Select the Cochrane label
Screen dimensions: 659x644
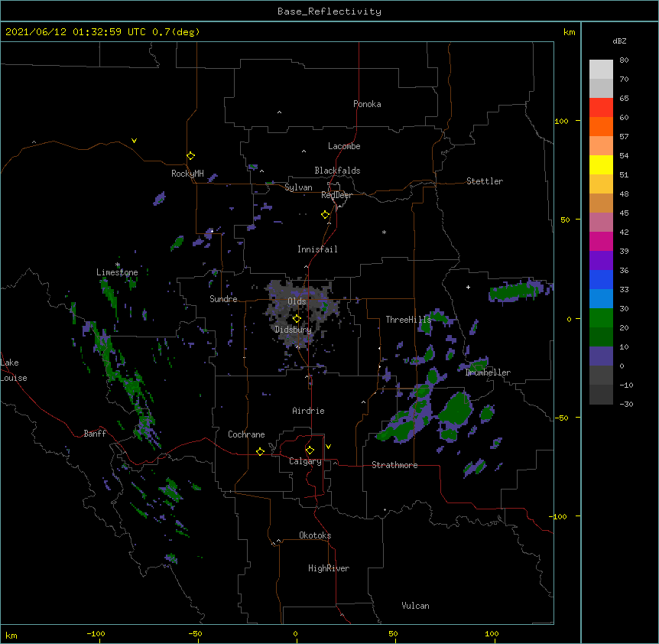click(246, 434)
